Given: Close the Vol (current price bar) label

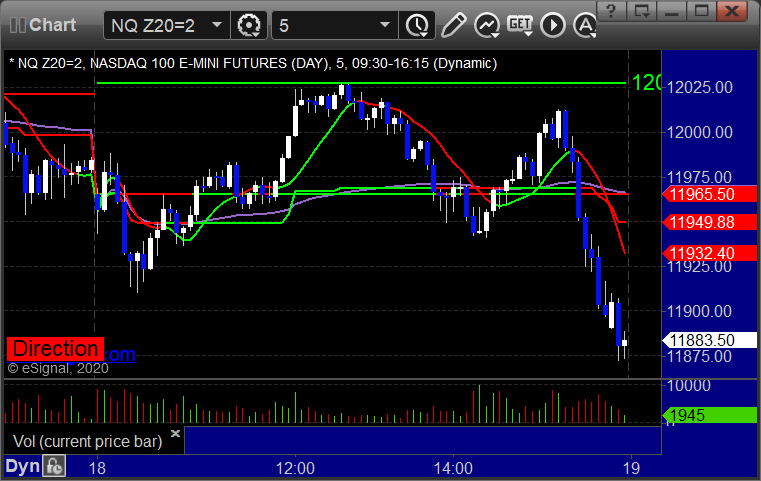Looking at the screenshot, I should [175, 433].
